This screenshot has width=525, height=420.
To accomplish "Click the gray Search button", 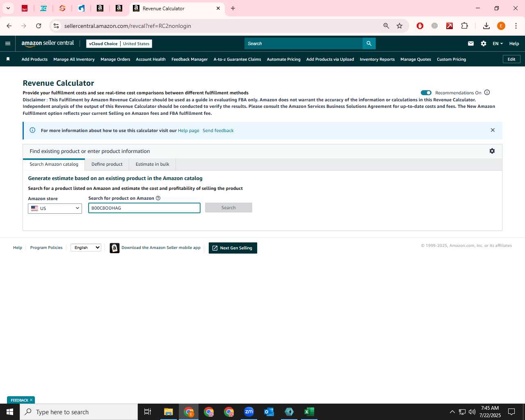I will [228, 208].
